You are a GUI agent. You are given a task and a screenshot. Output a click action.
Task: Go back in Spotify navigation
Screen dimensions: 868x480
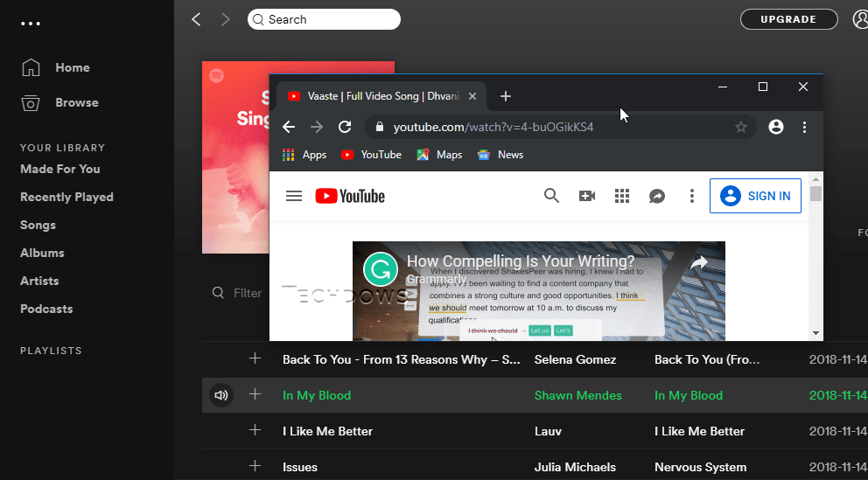pyautogui.click(x=196, y=19)
